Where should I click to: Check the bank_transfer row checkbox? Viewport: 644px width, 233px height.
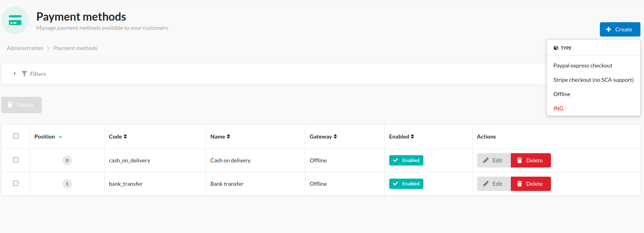pos(16,183)
